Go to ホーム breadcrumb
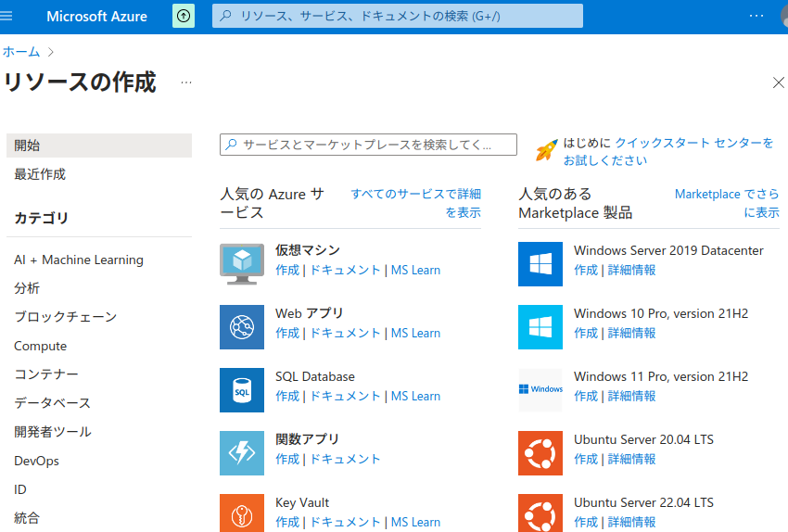This screenshot has width=788, height=532. (21, 52)
